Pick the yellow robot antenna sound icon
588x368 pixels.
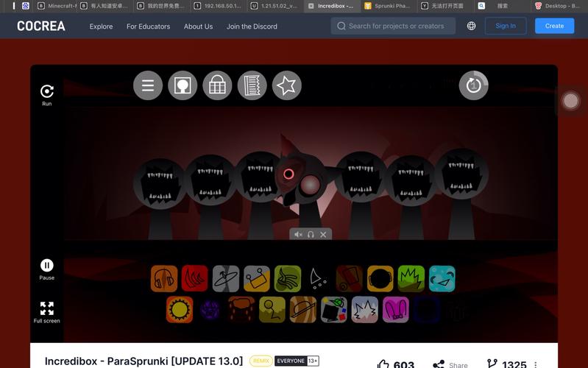(x=257, y=279)
